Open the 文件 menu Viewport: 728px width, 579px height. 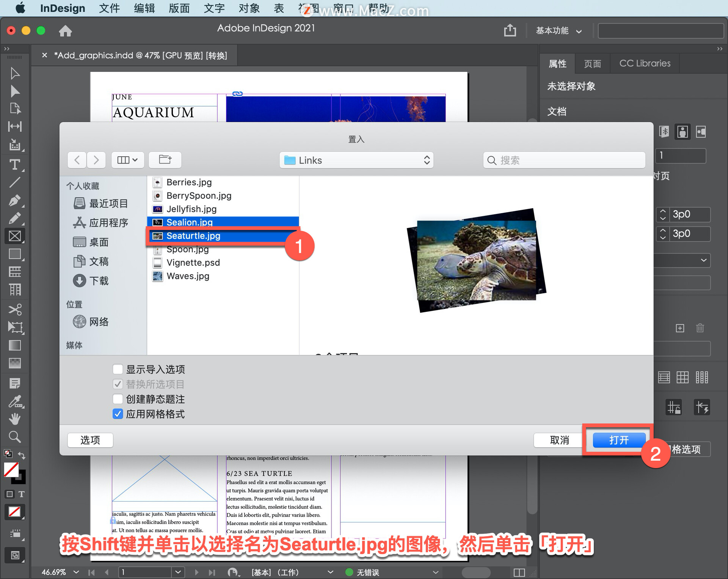coord(110,8)
